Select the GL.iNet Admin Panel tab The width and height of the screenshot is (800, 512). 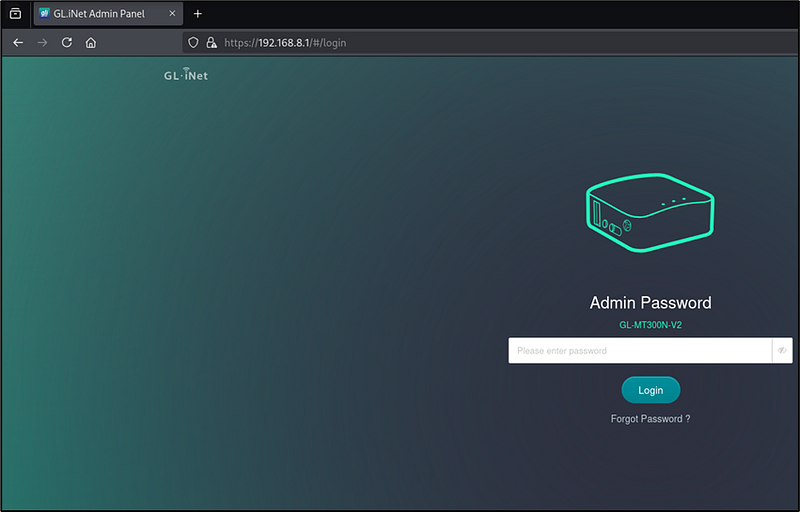coord(108,14)
